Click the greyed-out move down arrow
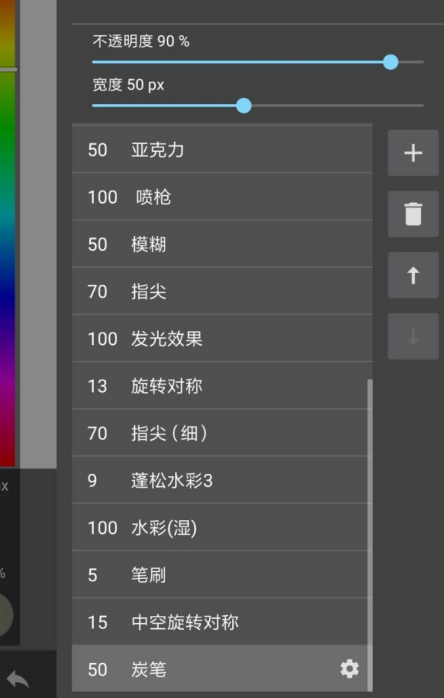The height and width of the screenshot is (698, 444). [413, 336]
